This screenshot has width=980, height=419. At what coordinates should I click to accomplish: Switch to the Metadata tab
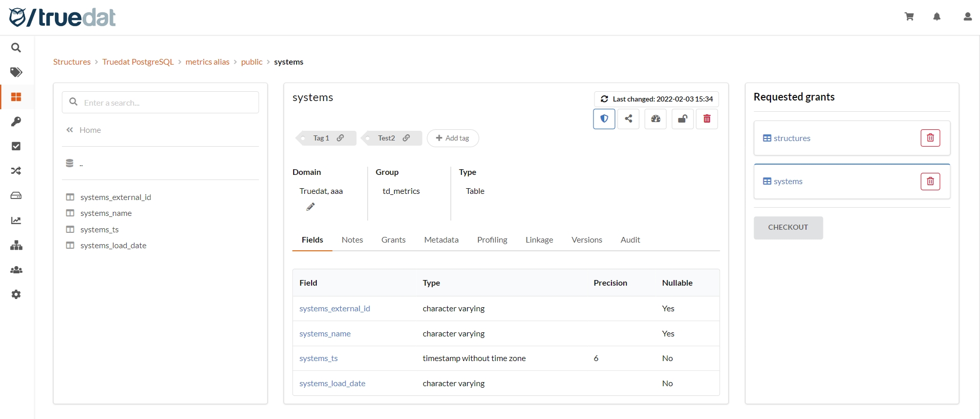click(441, 240)
